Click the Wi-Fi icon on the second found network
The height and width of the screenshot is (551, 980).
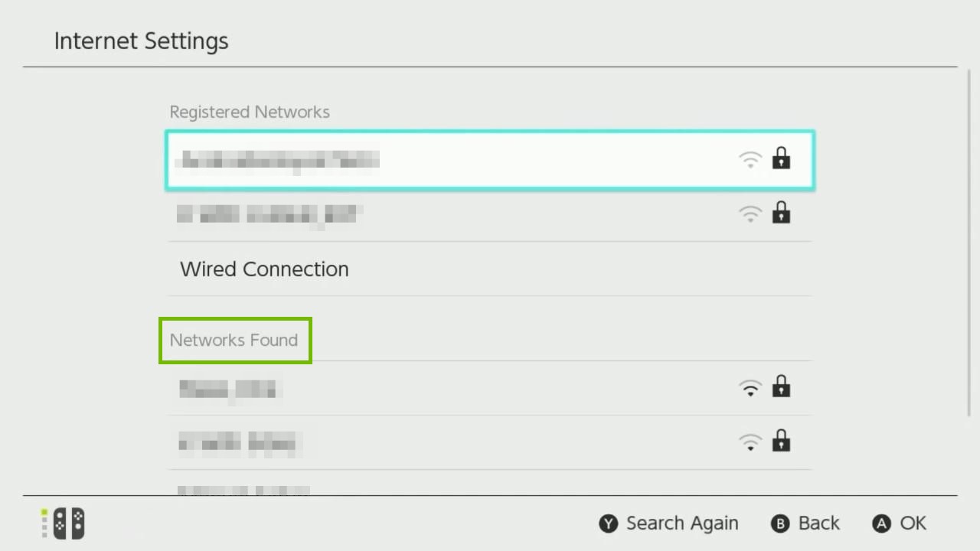(750, 442)
